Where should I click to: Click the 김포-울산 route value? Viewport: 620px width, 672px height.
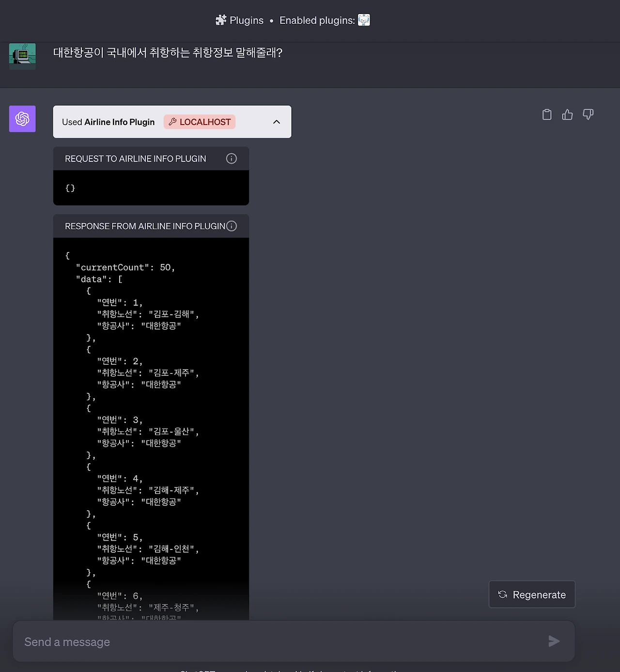171,432
